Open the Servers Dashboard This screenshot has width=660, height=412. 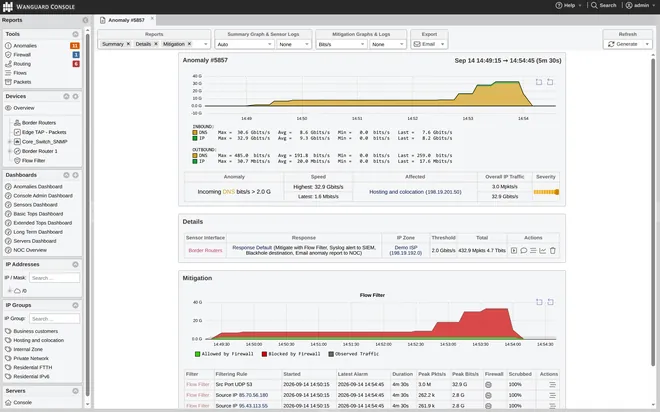35,241
